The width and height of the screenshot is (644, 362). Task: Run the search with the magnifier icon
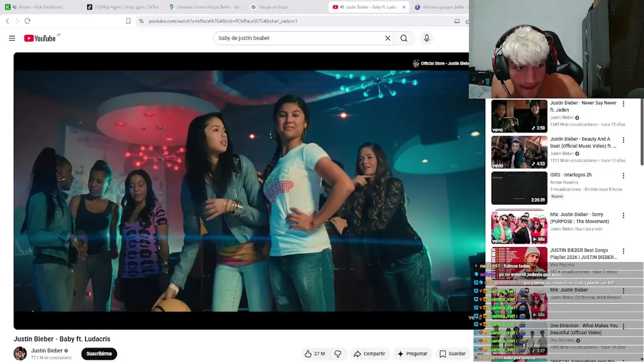point(404,38)
